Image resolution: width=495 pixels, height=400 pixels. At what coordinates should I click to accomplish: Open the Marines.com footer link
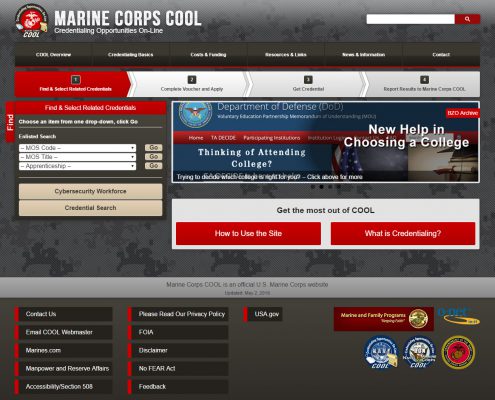(x=63, y=350)
